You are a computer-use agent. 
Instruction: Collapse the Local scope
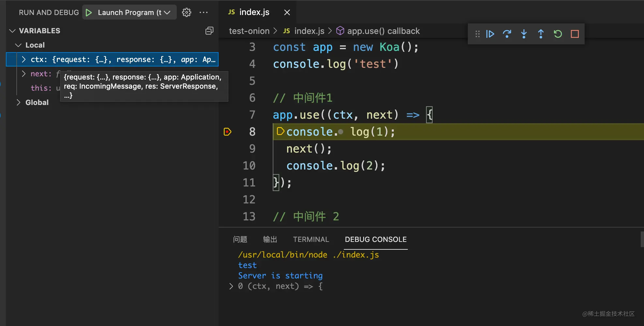click(19, 45)
